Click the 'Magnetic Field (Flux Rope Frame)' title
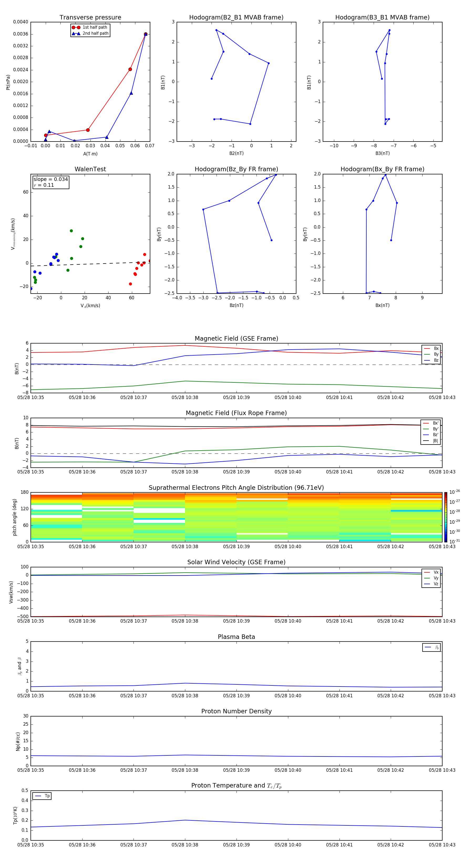This screenshot has height=868, width=473. [x=236, y=413]
